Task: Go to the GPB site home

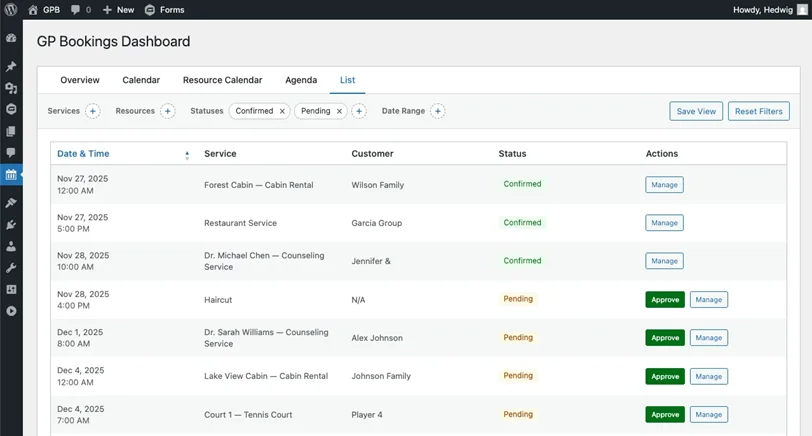Action: [44, 10]
